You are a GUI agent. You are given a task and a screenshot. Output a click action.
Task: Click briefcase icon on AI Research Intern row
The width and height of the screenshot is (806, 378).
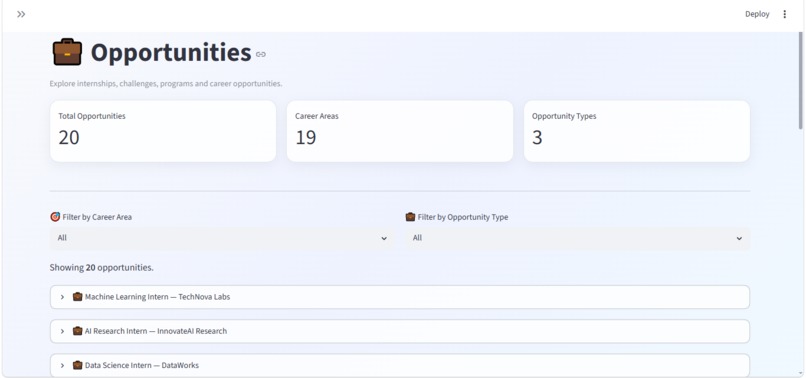tap(78, 331)
